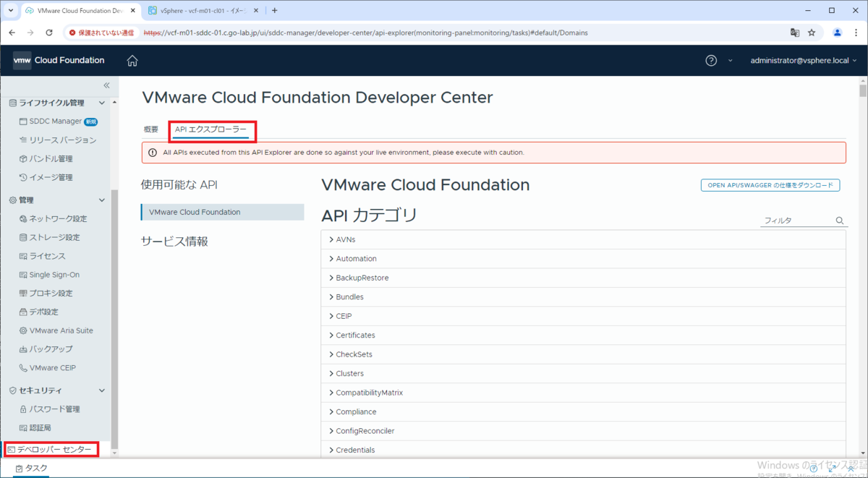The height and width of the screenshot is (478, 868).
Task: Switch to the API エクスプローラー tab
Action: 210,129
